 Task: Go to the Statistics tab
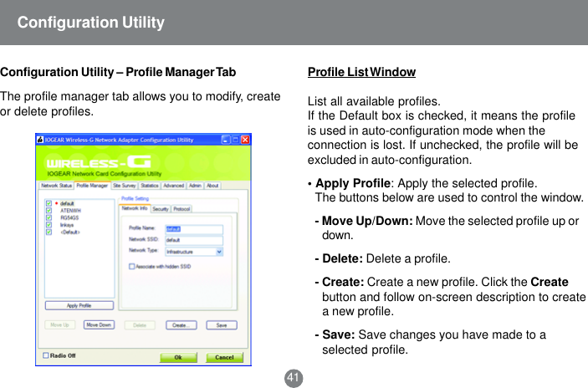[x=150, y=186]
